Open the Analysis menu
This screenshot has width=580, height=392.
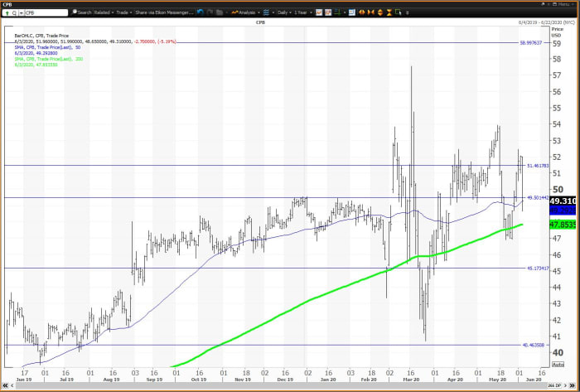tap(244, 12)
